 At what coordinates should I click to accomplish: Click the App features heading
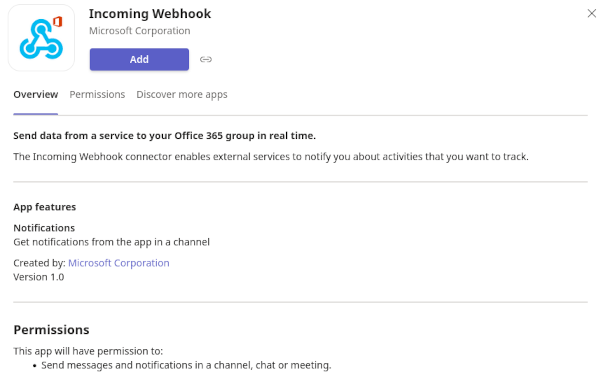tap(45, 207)
